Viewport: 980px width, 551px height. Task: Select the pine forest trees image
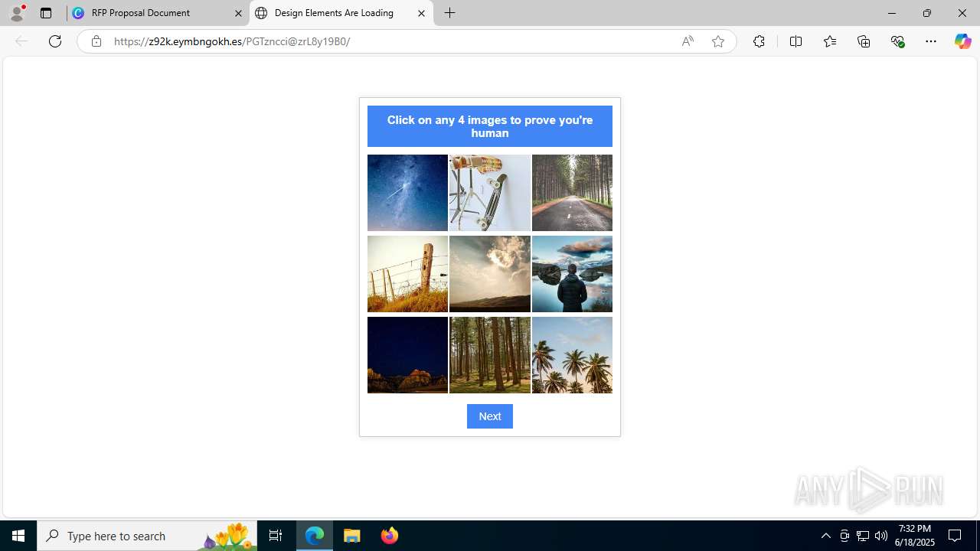pyautogui.click(x=490, y=355)
